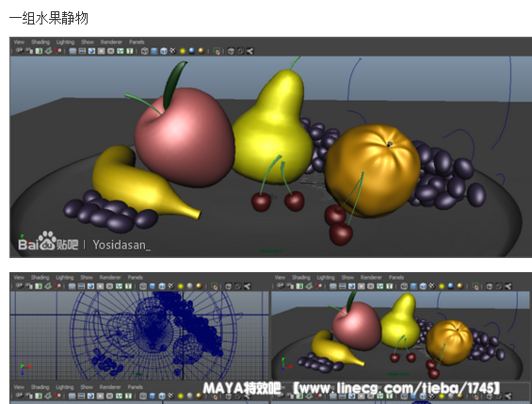Click the blue Shadows sphere icon, top viewport
532x404 pixels.
pos(192,51)
